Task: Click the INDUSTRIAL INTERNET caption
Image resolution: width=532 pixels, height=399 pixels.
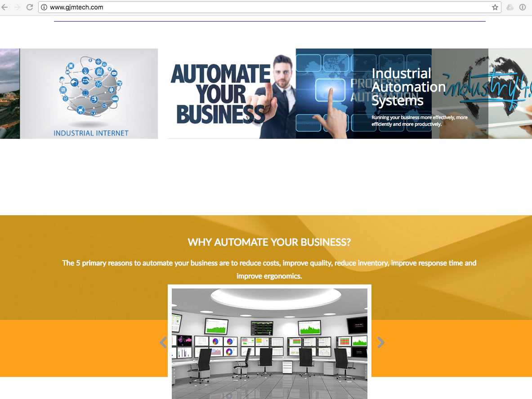Action: (x=91, y=133)
